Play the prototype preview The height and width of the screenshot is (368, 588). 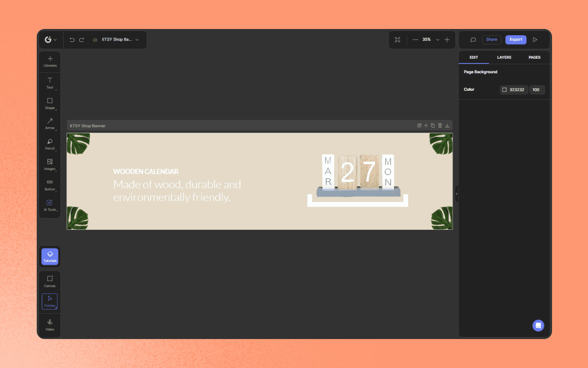coord(535,40)
